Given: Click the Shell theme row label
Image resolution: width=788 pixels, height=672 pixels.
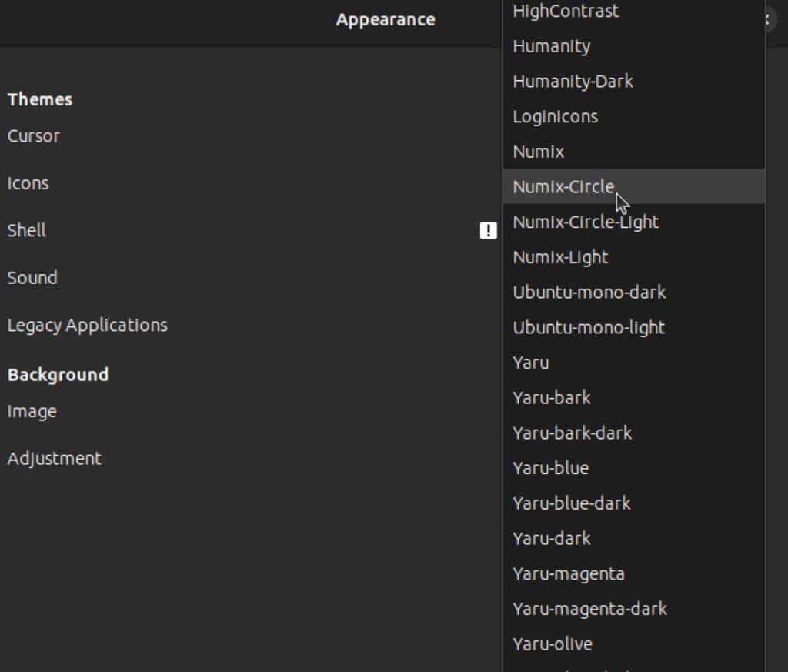Looking at the screenshot, I should click(x=26, y=230).
